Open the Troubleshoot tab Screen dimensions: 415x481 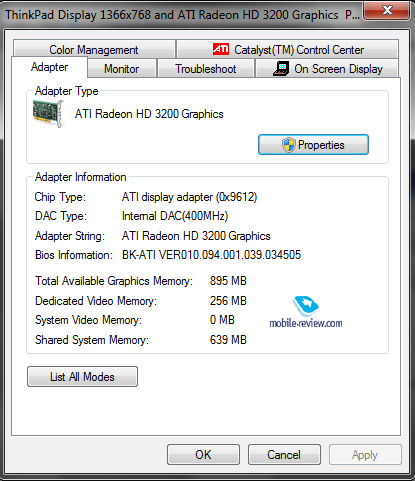(x=206, y=69)
